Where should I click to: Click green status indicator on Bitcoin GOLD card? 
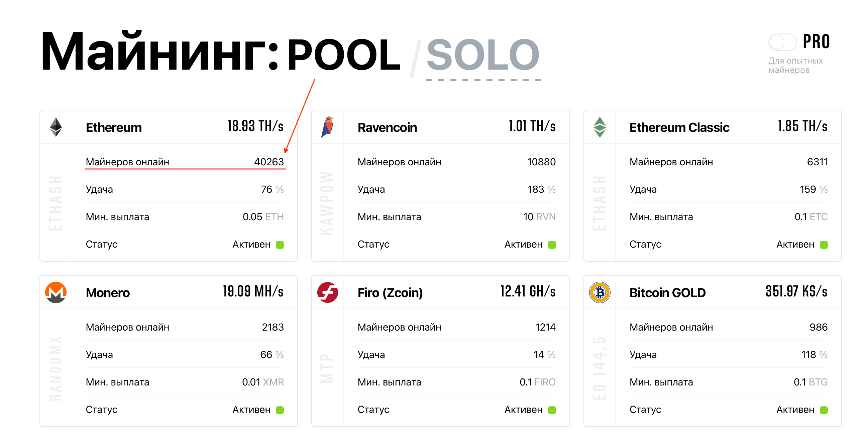pyautogui.click(x=824, y=410)
